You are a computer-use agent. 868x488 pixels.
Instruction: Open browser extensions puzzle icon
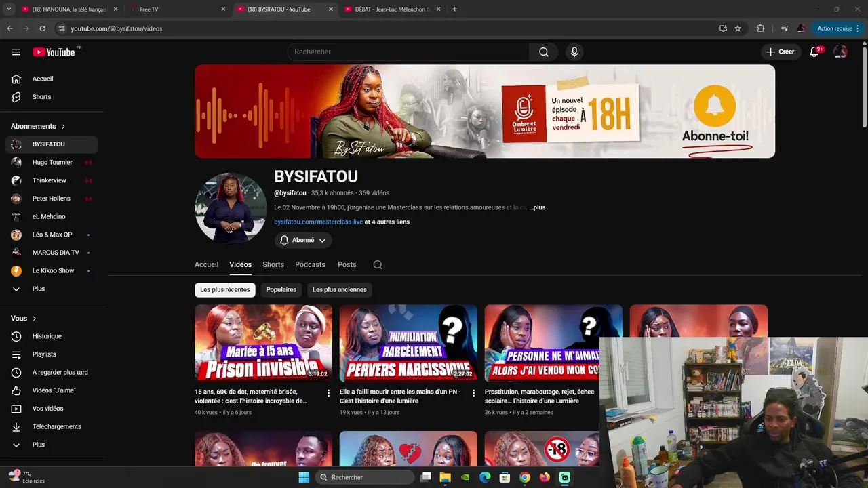click(x=760, y=28)
